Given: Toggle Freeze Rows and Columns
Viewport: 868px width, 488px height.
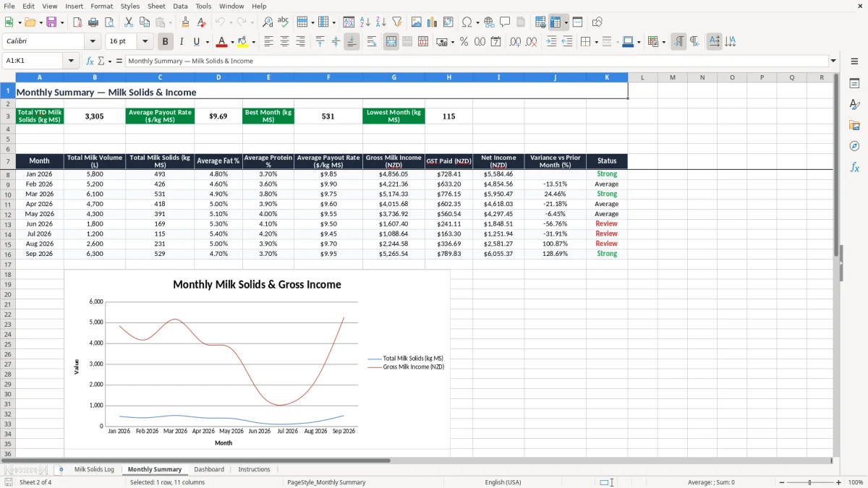Looking at the screenshot, I should (556, 22).
